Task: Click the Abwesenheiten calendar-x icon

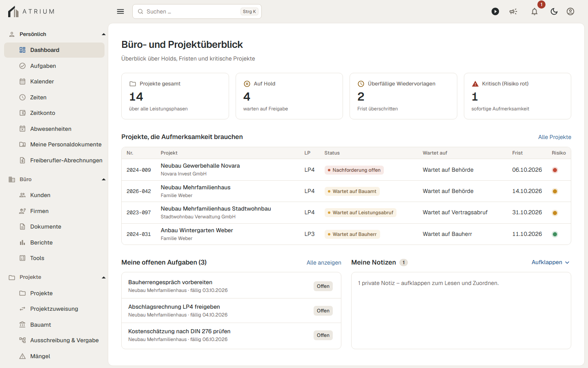Action: (x=22, y=129)
